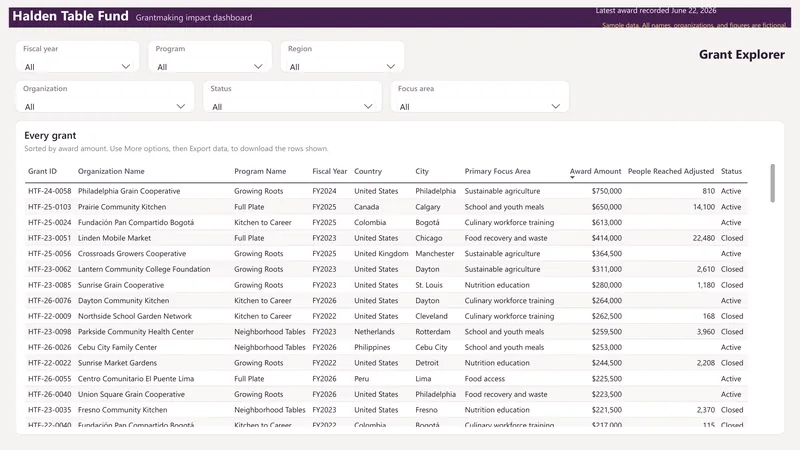Select the $613,000 award amount
800x450 pixels.
pos(607,222)
